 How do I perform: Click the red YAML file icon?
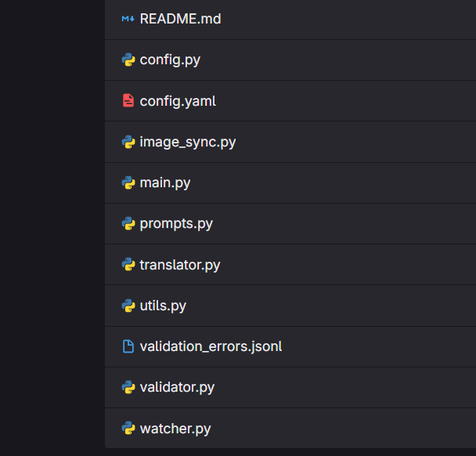click(128, 101)
